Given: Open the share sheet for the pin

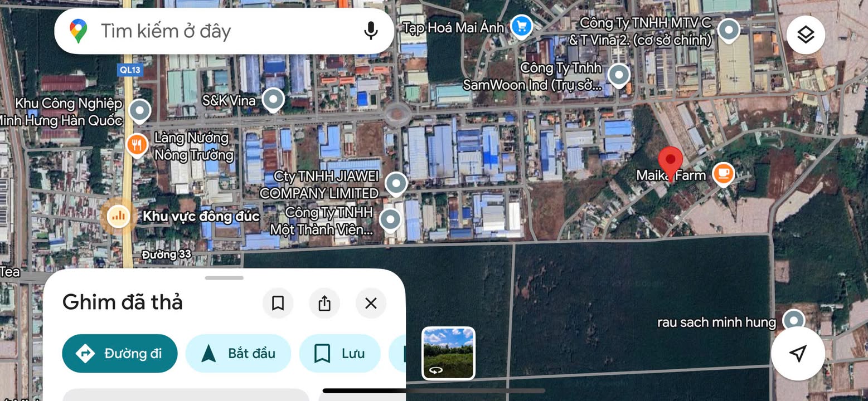Looking at the screenshot, I should [324, 304].
